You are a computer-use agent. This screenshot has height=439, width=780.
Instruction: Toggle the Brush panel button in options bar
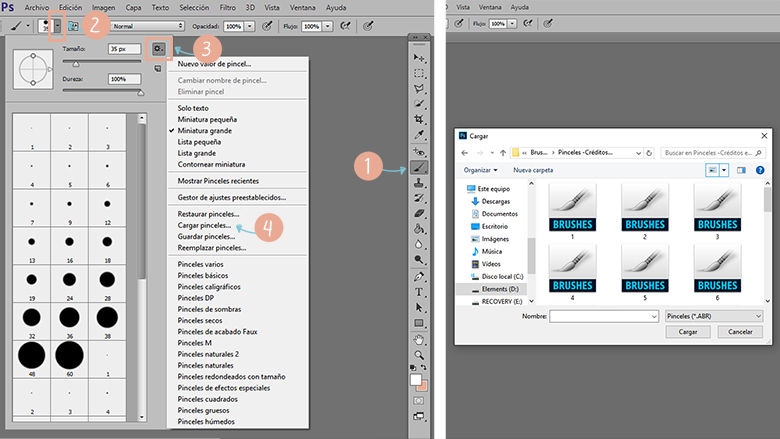[73, 26]
